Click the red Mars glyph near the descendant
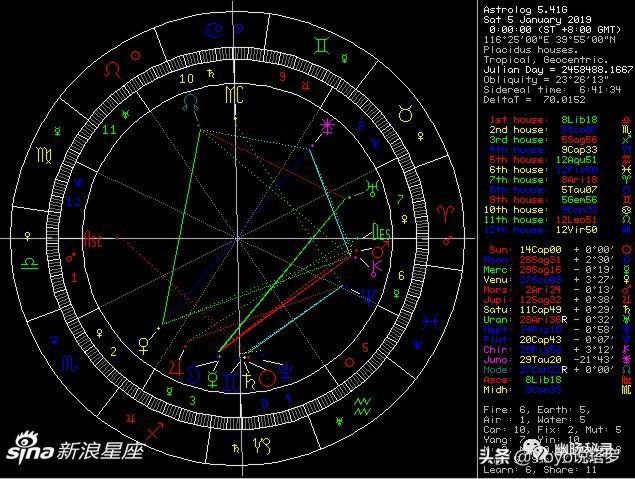Viewport: 635px width, 479px height. (381, 250)
